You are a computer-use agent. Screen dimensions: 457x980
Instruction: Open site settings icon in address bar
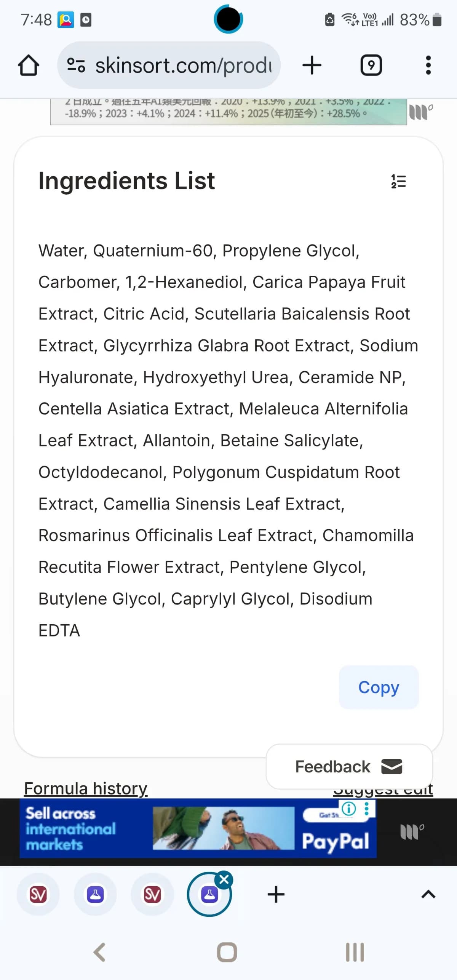click(76, 65)
